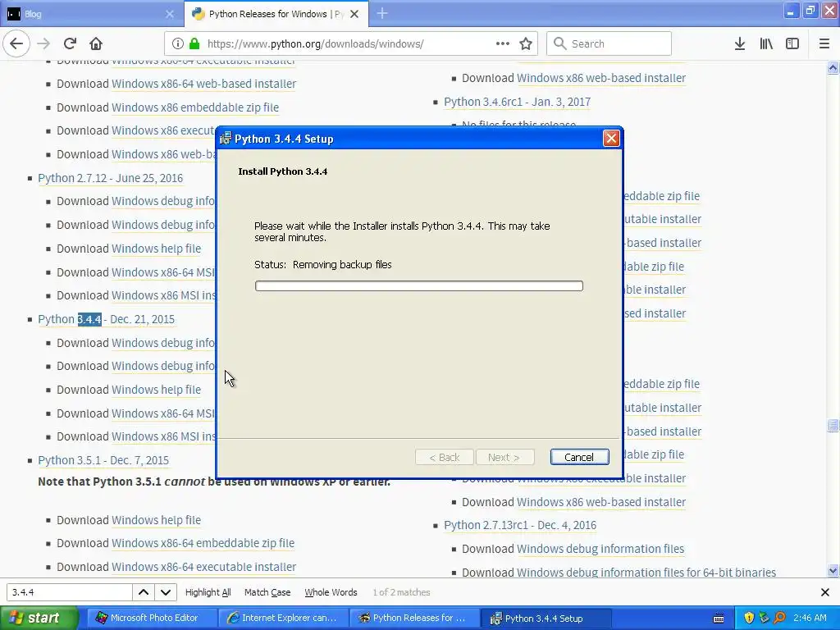The height and width of the screenshot is (630, 840).
Task: Click the Status: Removing backup files text
Action: pos(323,264)
